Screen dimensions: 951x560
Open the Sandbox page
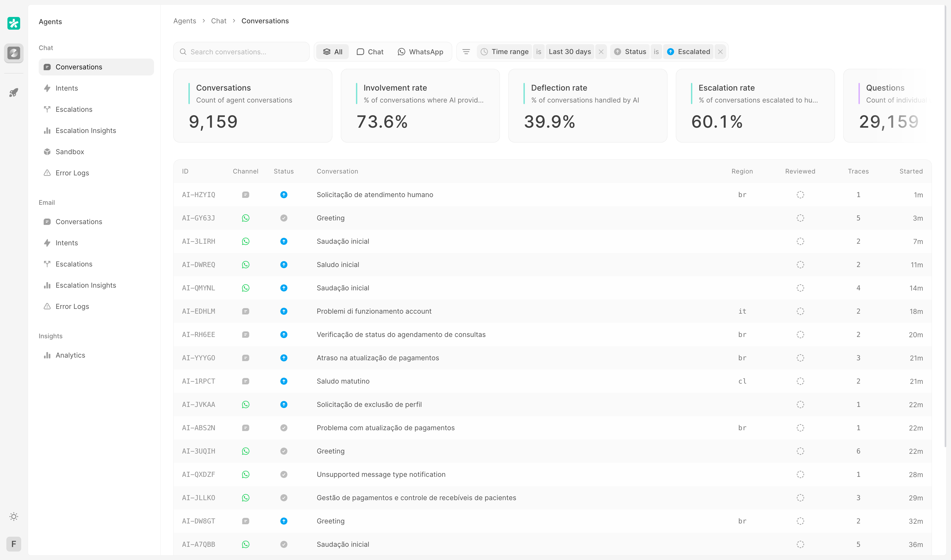(x=96, y=152)
